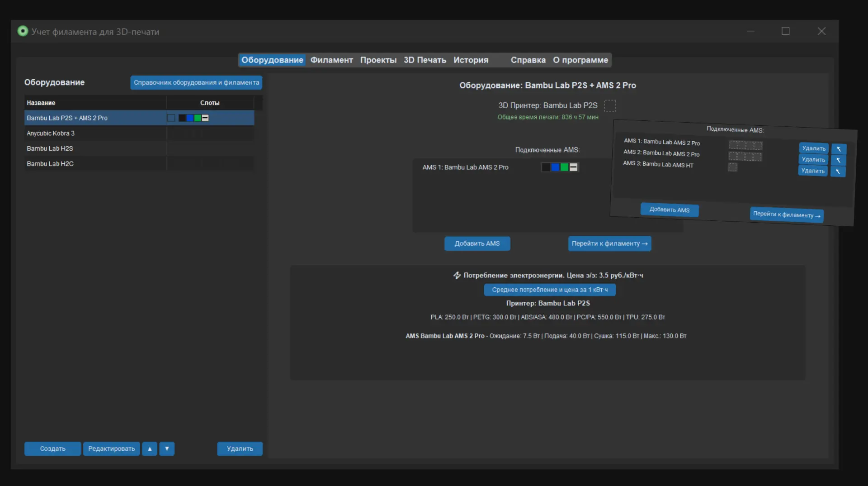This screenshot has height=486, width=868.
Task: Click arrow button for AMS 2 in inset panel
Action: pyautogui.click(x=838, y=160)
